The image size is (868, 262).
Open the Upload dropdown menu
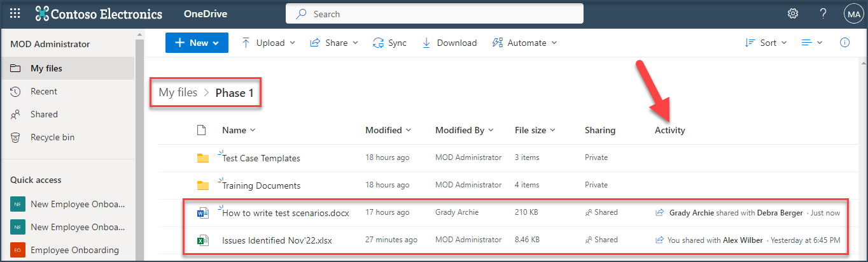268,43
